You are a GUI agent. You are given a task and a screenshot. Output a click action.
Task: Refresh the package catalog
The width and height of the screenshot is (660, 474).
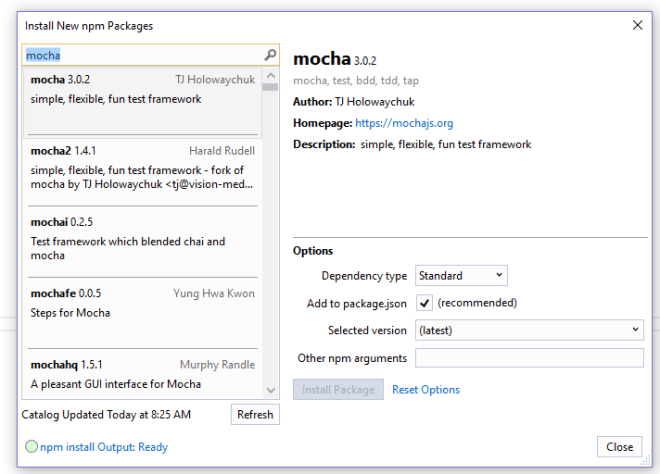(255, 414)
